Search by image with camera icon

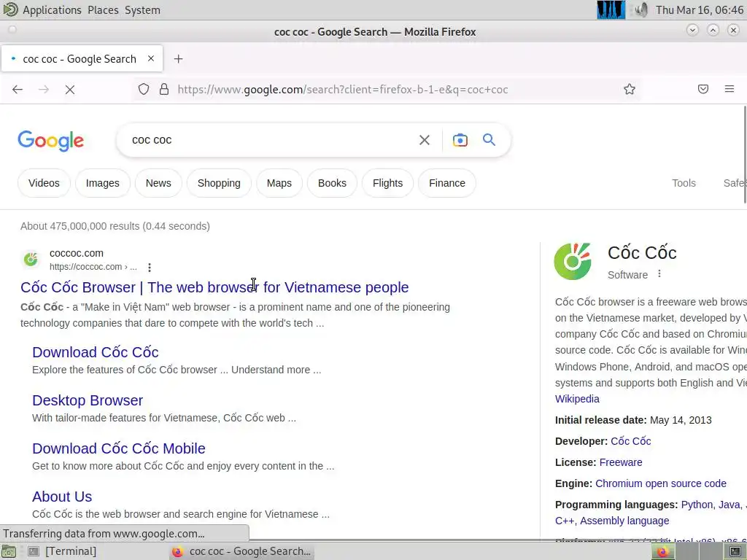(x=460, y=140)
